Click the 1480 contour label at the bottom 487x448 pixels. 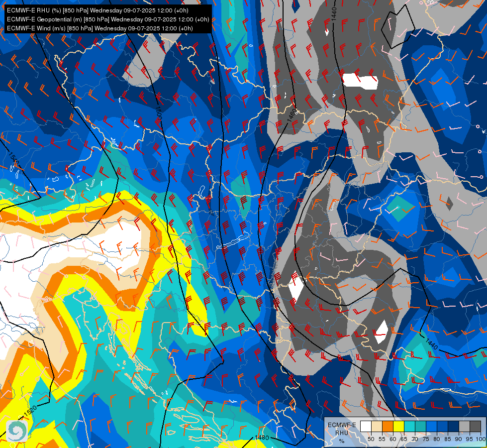(262, 438)
